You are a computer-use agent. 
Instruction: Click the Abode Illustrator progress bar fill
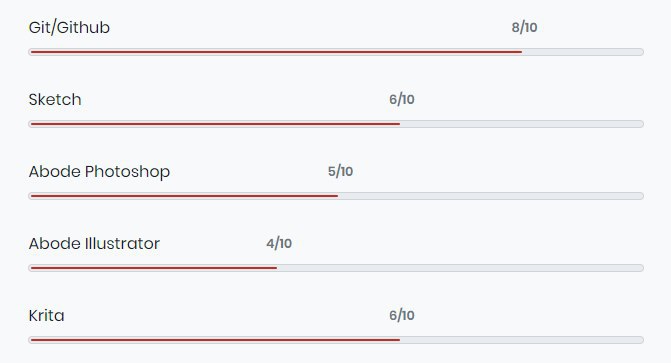coord(154,268)
